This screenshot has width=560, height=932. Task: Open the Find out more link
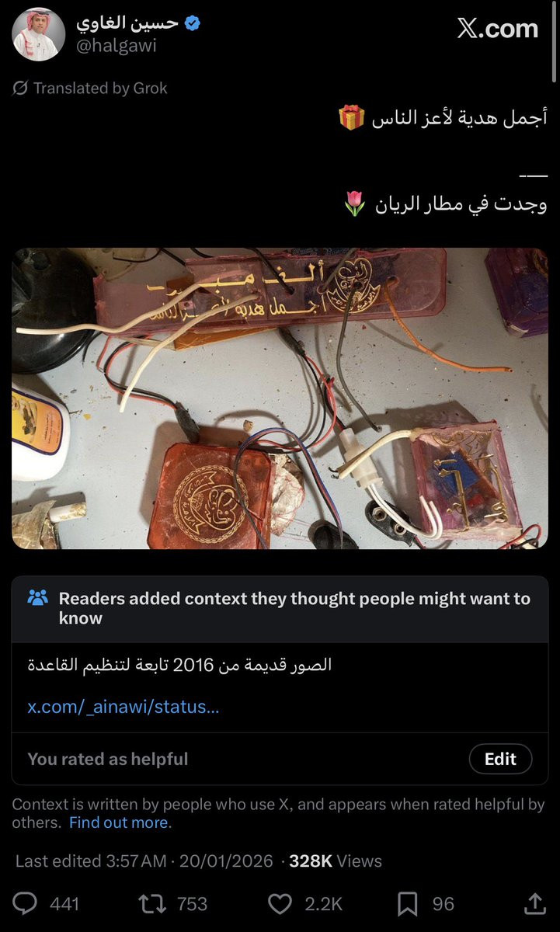click(x=120, y=822)
